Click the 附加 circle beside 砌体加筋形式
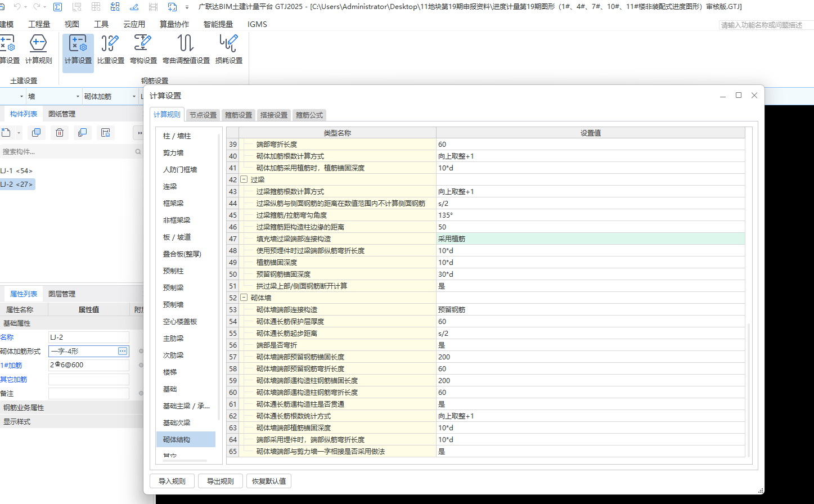Viewport: 814px width, 504px height. [141, 352]
